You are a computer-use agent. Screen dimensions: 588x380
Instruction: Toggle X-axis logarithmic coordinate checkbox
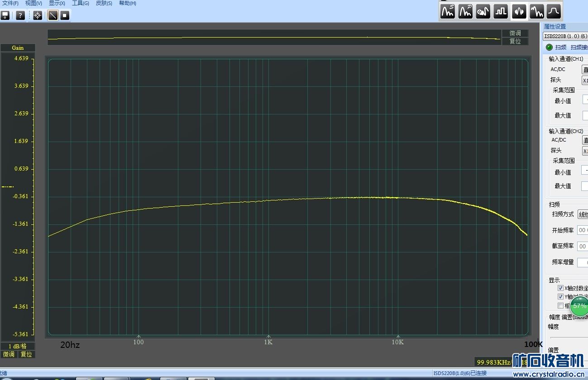(x=560, y=288)
